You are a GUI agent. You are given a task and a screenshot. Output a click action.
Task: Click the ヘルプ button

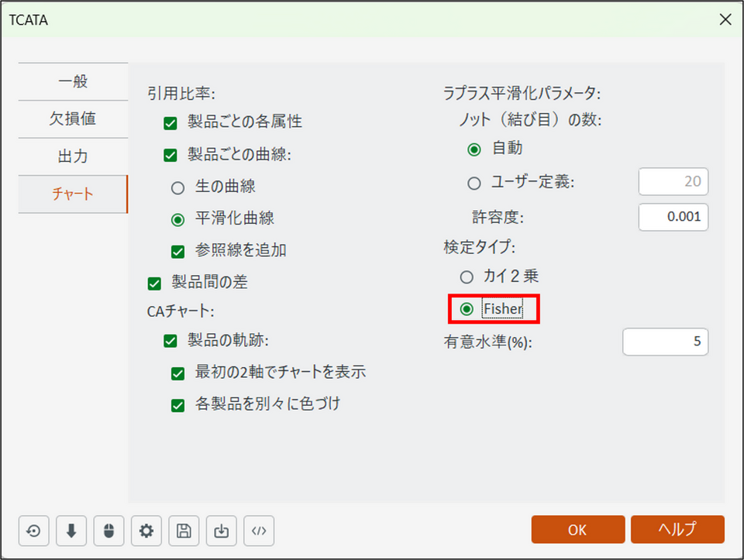(677, 529)
